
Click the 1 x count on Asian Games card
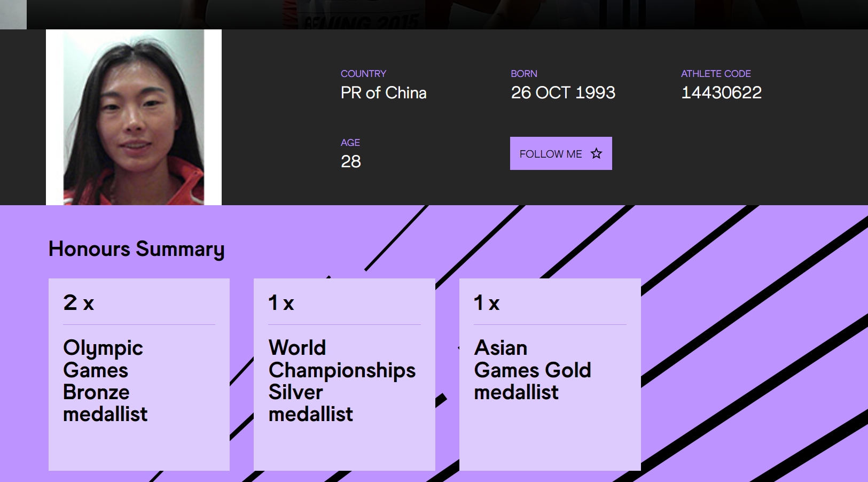(487, 303)
